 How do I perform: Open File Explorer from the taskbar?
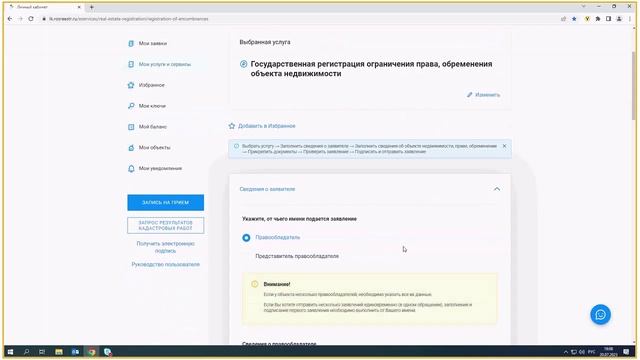tap(59, 351)
